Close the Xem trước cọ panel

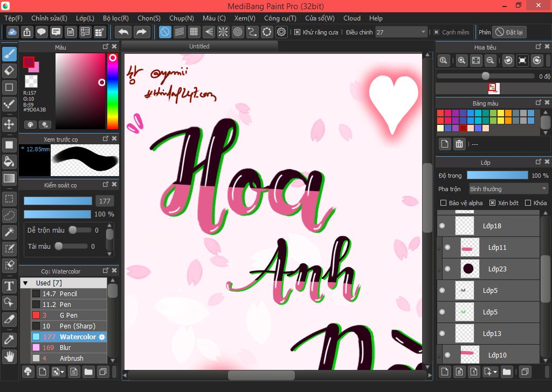pyautogui.click(x=114, y=138)
